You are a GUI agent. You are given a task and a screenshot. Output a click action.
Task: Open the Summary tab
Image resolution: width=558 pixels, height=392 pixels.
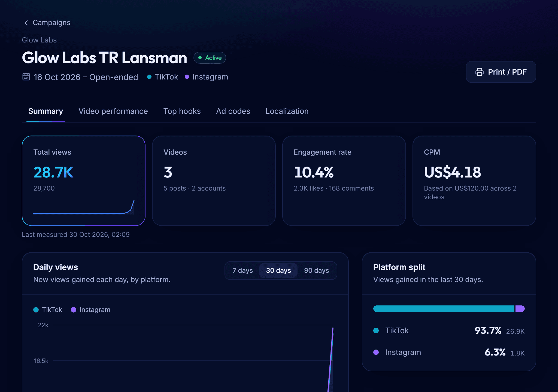[46, 111]
